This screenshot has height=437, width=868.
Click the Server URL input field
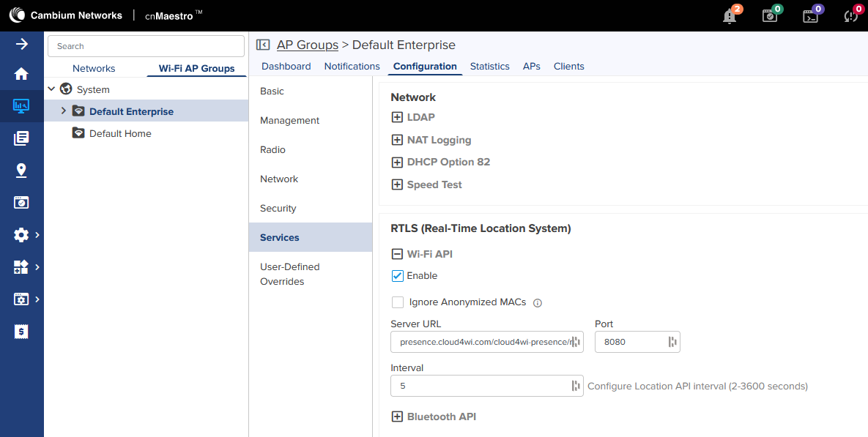tap(486, 342)
